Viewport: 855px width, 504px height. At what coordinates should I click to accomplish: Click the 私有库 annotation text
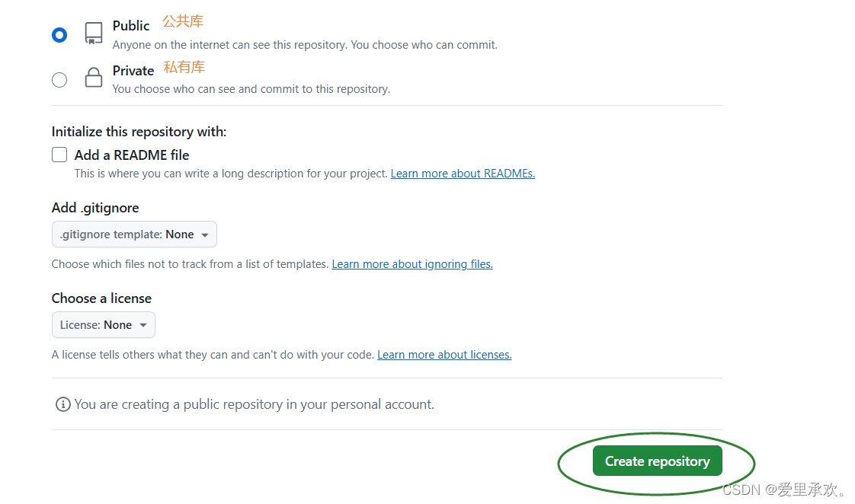pyautogui.click(x=184, y=67)
